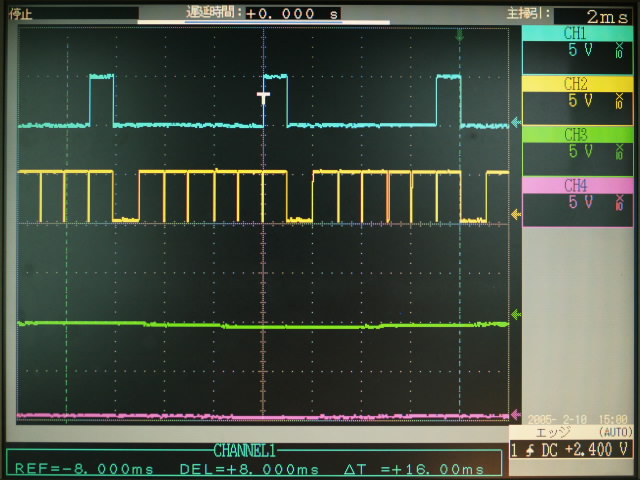
Task: Toggle the CH1 channel header
Action: point(576,33)
